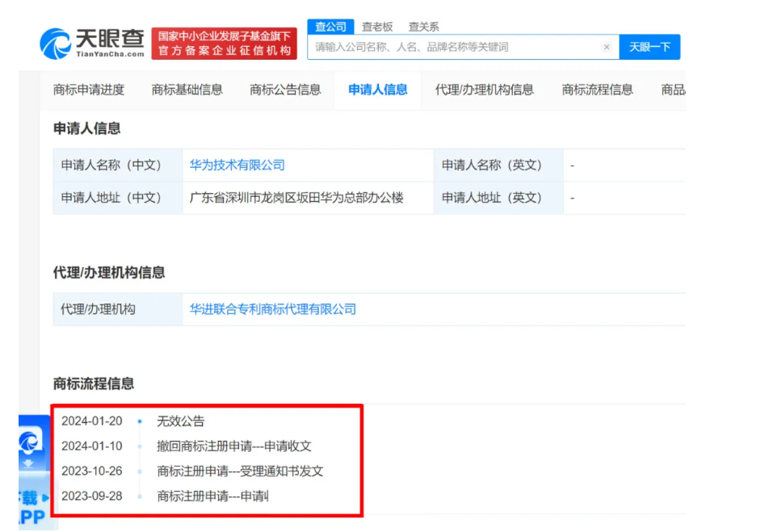Clear the search box with the X icon

pyautogui.click(x=607, y=47)
